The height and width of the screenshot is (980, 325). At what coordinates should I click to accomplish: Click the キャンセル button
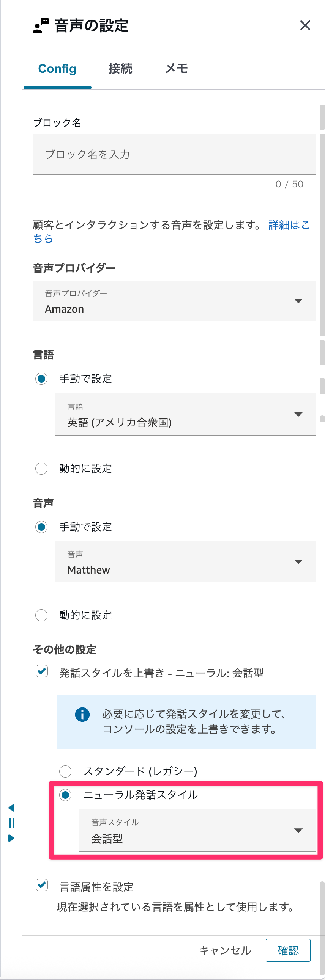[225, 950]
